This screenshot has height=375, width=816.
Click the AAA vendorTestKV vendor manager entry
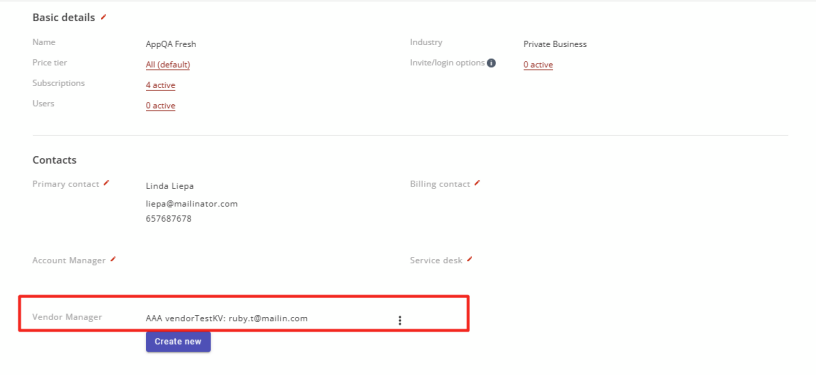point(226,318)
